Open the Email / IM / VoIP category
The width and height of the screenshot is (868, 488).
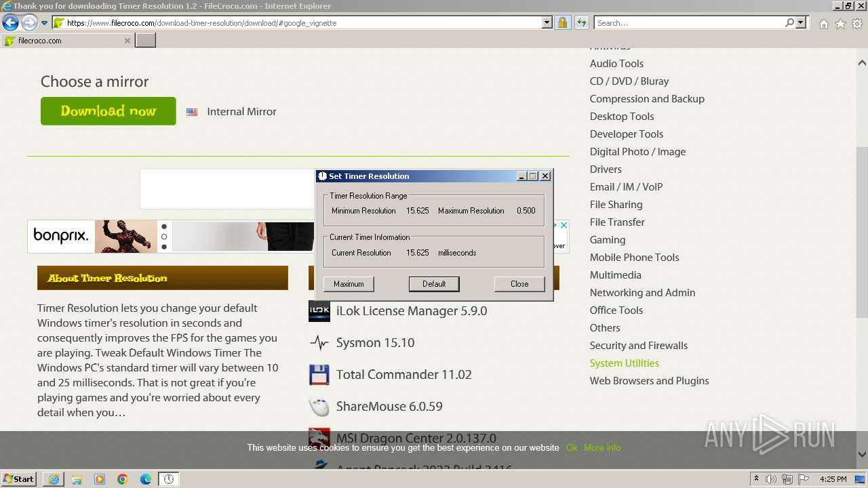pos(626,187)
